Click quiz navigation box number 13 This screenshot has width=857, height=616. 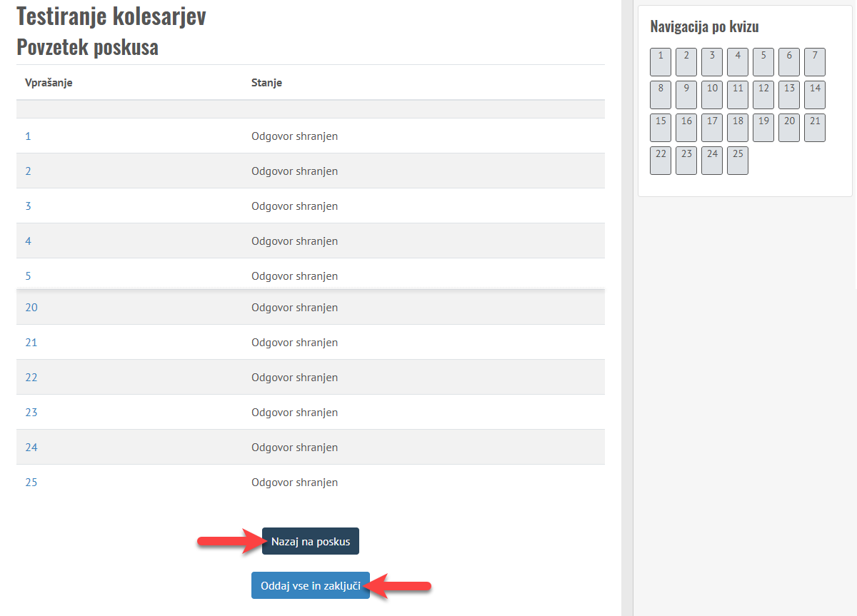tap(789, 95)
